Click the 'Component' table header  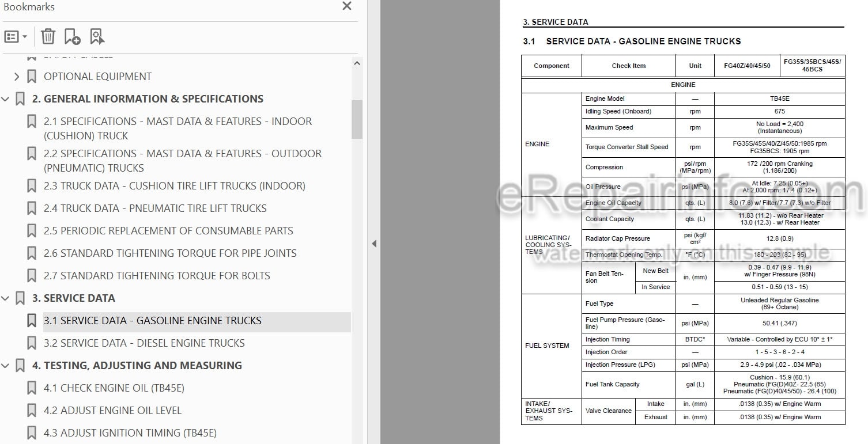tap(552, 66)
